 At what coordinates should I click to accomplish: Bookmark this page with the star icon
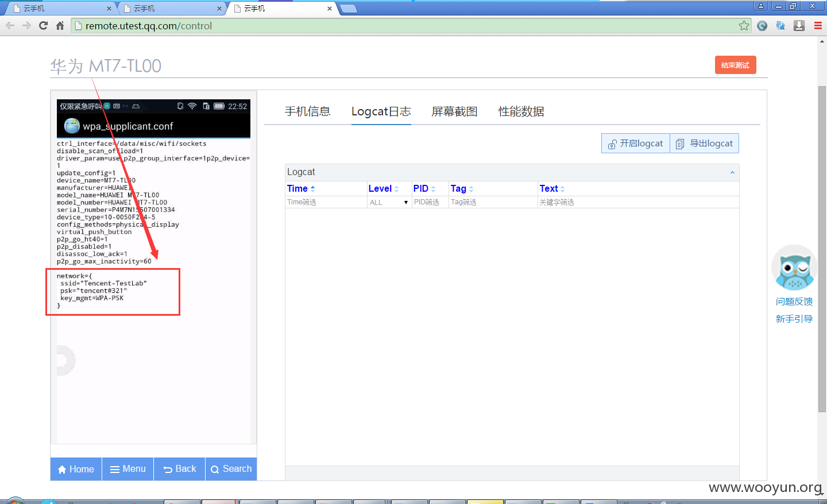point(744,25)
